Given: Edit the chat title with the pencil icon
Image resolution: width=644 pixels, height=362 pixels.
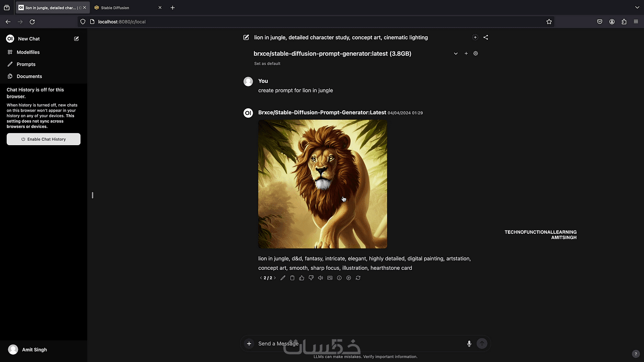Looking at the screenshot, I should click(x=246, y=37).
